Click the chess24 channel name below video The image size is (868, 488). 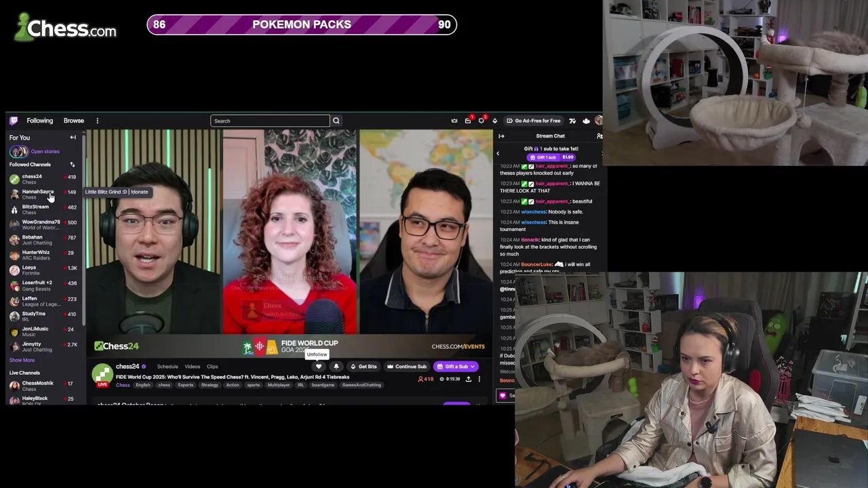point(127,367)
